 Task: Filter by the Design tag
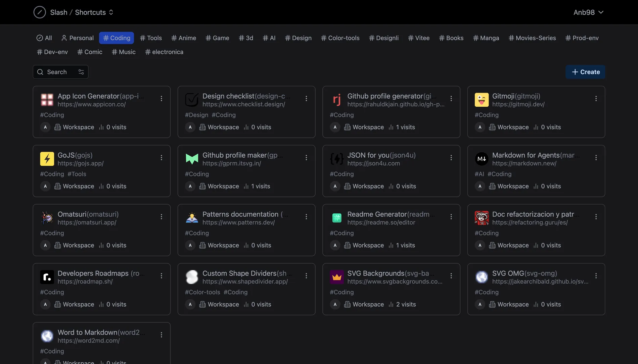[x=298, y=38]
